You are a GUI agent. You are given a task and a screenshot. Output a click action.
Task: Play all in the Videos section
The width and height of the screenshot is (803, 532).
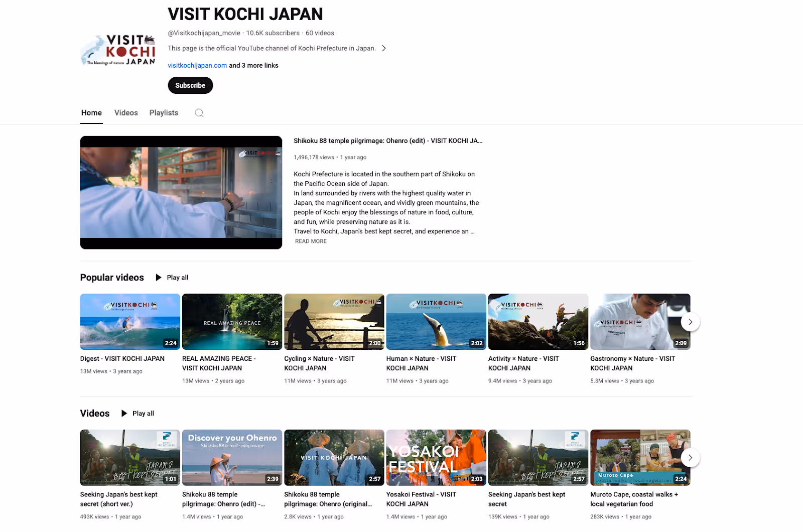pyautogui.click(x=138, y=414)
